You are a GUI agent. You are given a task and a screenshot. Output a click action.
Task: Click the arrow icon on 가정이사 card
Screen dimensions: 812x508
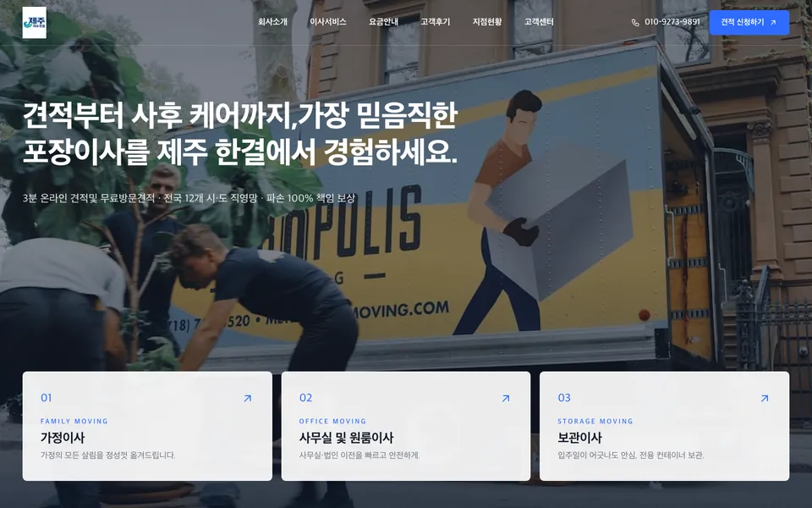248,398
